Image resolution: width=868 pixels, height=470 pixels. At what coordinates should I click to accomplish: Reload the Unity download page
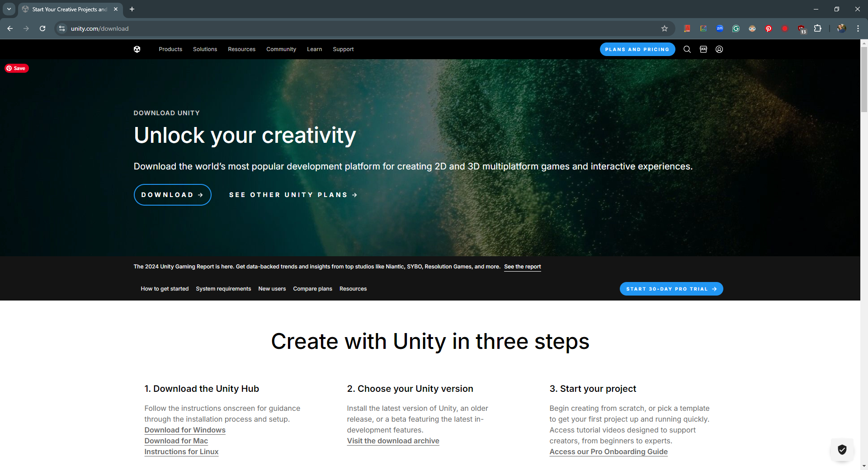point(42,28)
